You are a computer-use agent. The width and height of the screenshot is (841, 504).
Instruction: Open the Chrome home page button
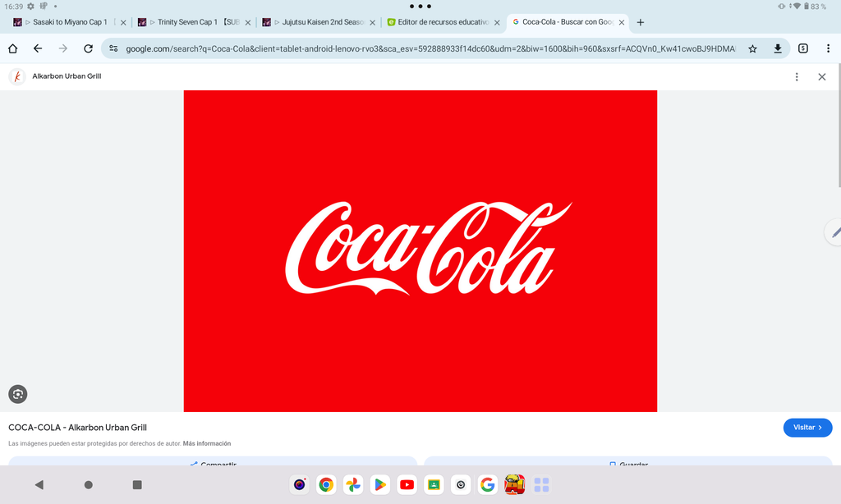[x=13, y=48]
